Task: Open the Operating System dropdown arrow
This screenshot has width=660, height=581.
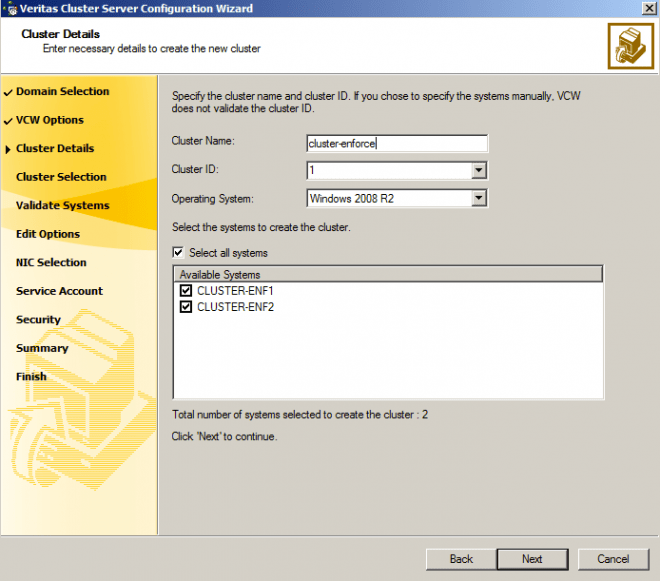Action: (x=479, y=198)
